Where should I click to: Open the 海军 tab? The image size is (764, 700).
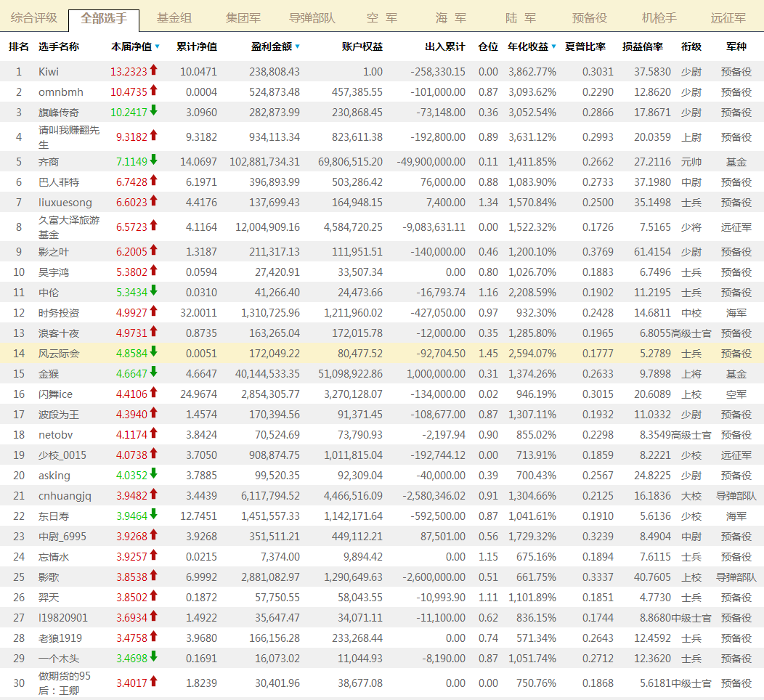pos(451,18)
